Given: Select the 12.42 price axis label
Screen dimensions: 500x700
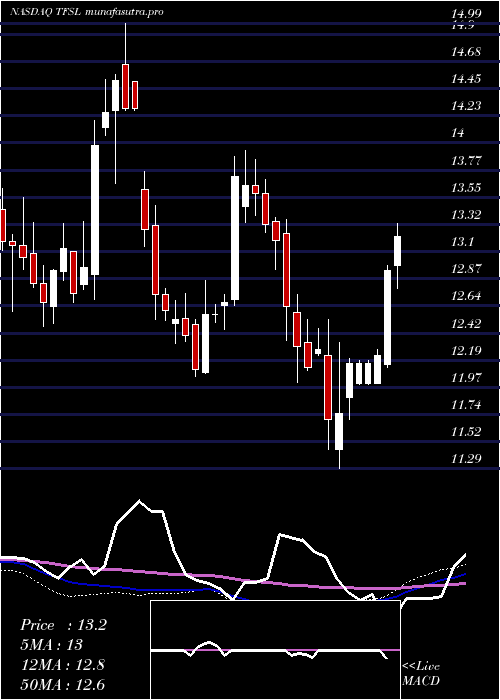Looking at the screenshot, I should pos(466,324).
